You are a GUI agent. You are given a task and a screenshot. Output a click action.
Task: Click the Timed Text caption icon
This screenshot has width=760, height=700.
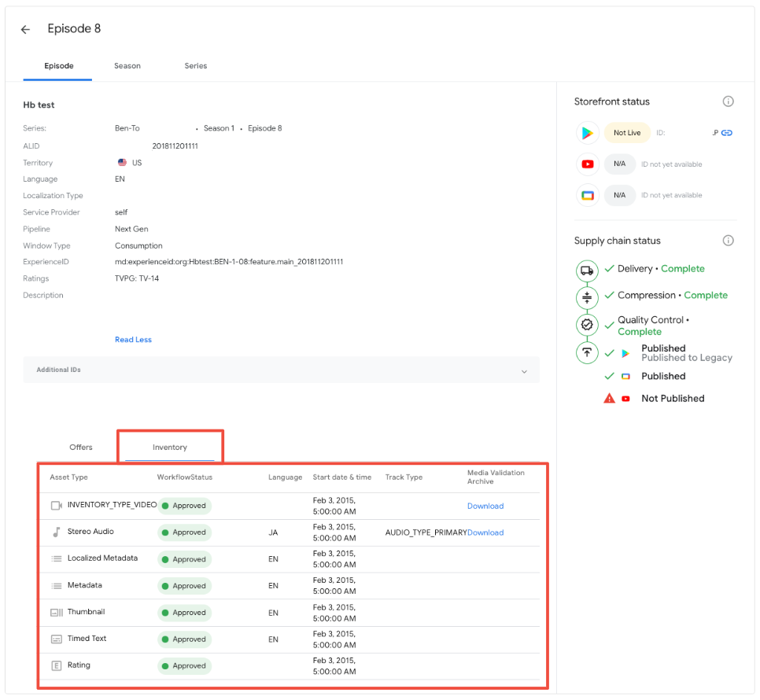pyautogui.click(x=56, y=639)
